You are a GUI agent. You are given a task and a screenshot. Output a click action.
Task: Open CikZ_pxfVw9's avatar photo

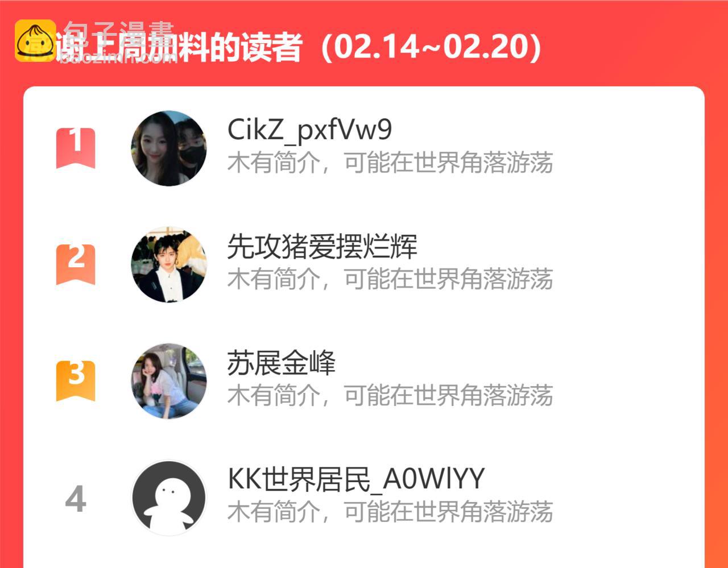[x=169, y=148]
